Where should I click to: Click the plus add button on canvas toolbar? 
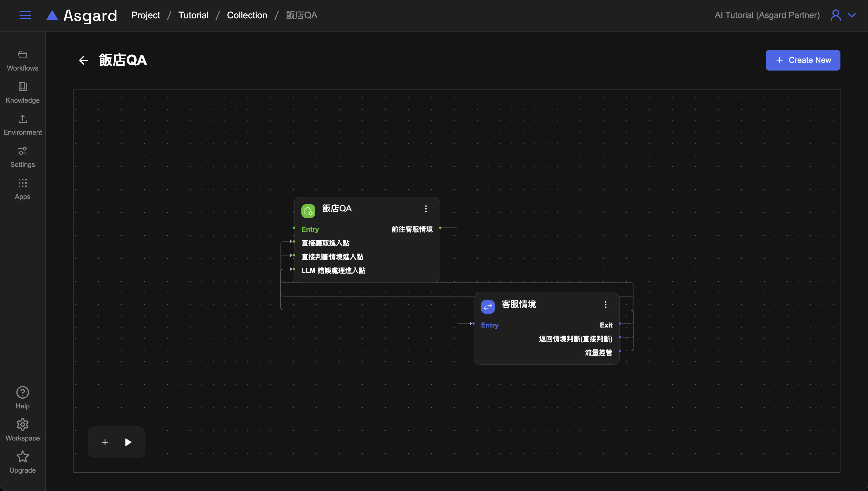[105, 442]
